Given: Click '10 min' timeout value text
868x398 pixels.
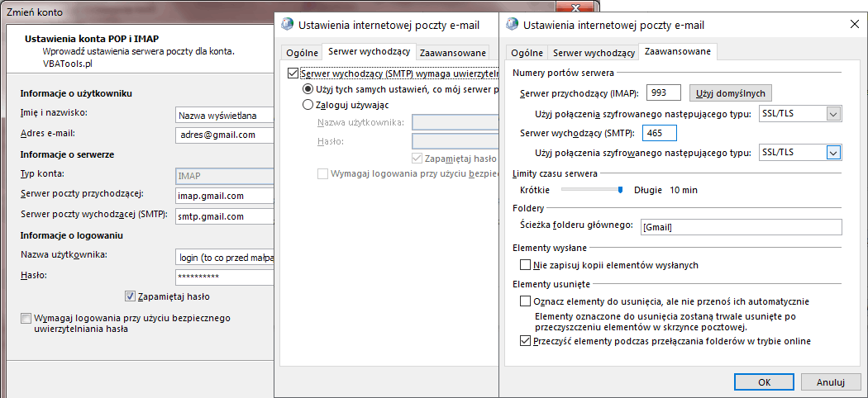Looking at the screenshot, I should 684,190.
